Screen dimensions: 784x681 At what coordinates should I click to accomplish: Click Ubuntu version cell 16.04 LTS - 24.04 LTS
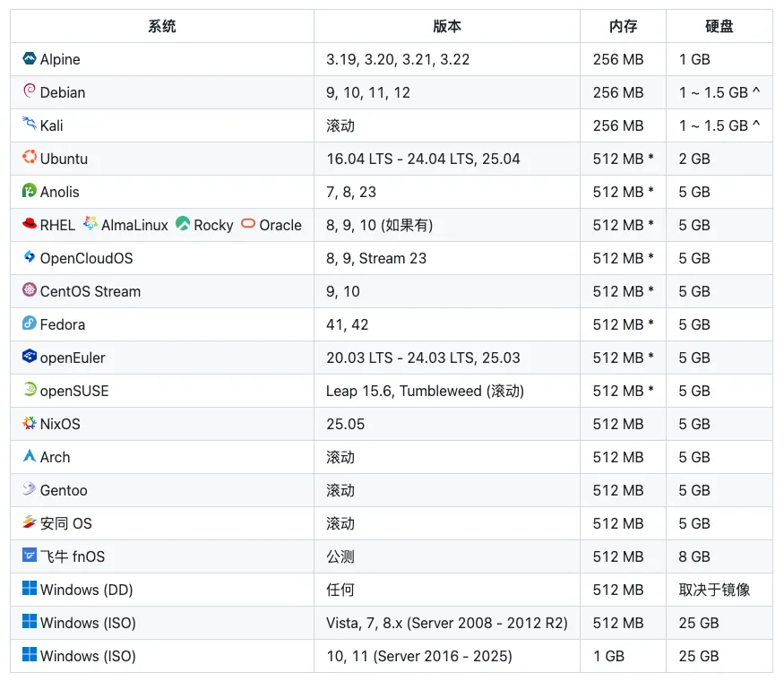coord(423,159)
